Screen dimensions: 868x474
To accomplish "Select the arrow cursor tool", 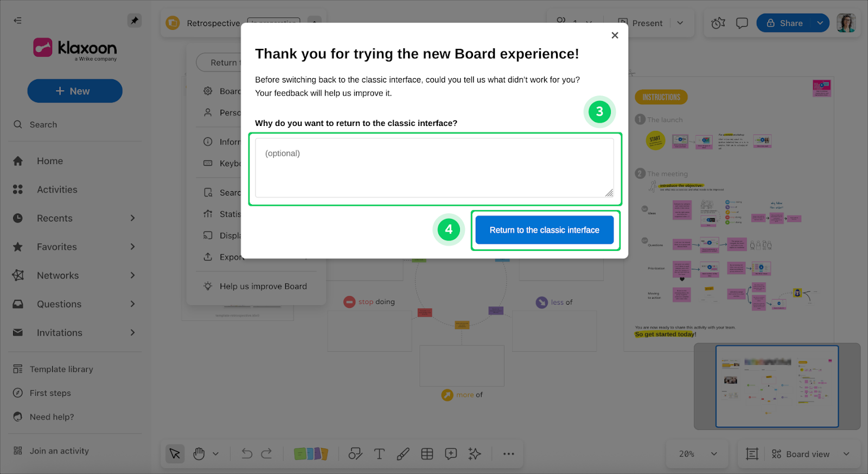I will 175,454.
